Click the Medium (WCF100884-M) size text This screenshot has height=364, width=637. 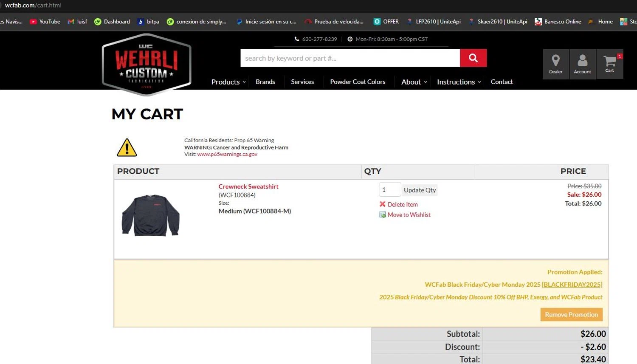(255, 211)
